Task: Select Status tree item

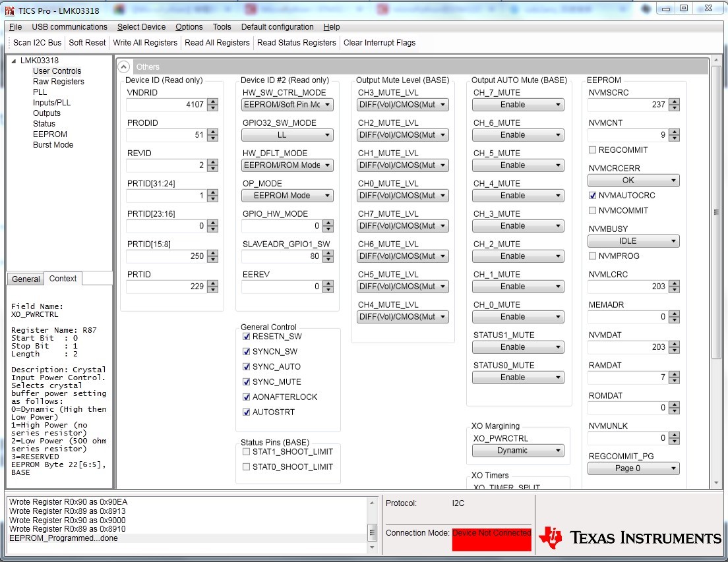Action: click(44, 124)
